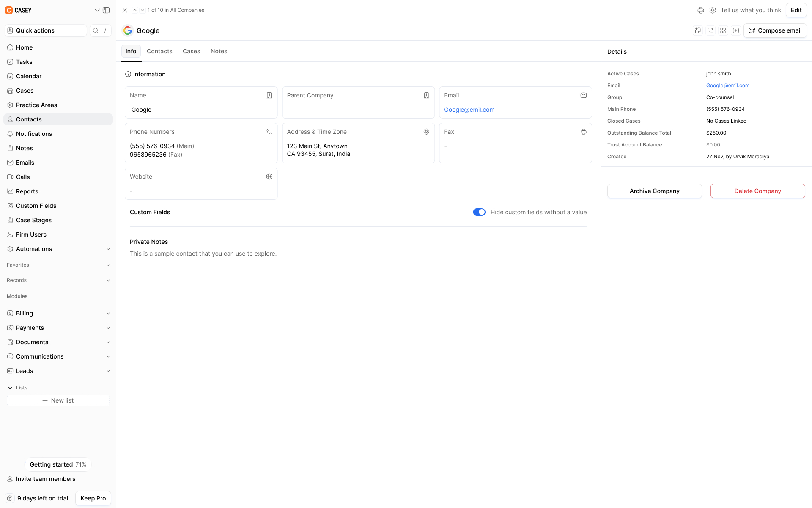This screenshot has height=508, width=812.
Task: Click the location pin in Address card
Action: tap(426, 132)
